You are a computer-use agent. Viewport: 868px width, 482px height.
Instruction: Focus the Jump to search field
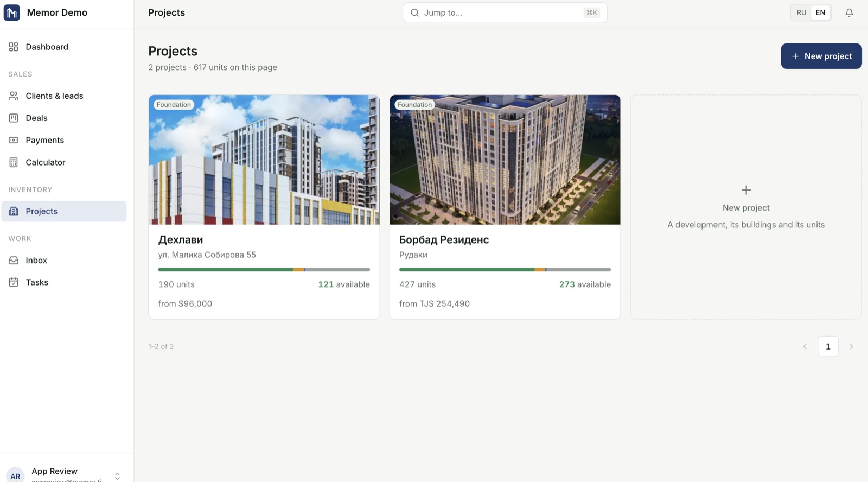505,12
